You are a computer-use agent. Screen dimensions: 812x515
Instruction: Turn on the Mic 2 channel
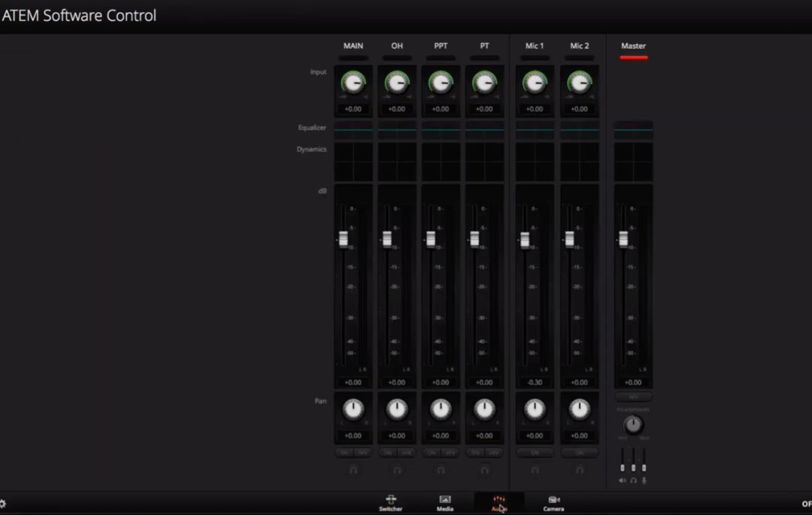point(580,453)
